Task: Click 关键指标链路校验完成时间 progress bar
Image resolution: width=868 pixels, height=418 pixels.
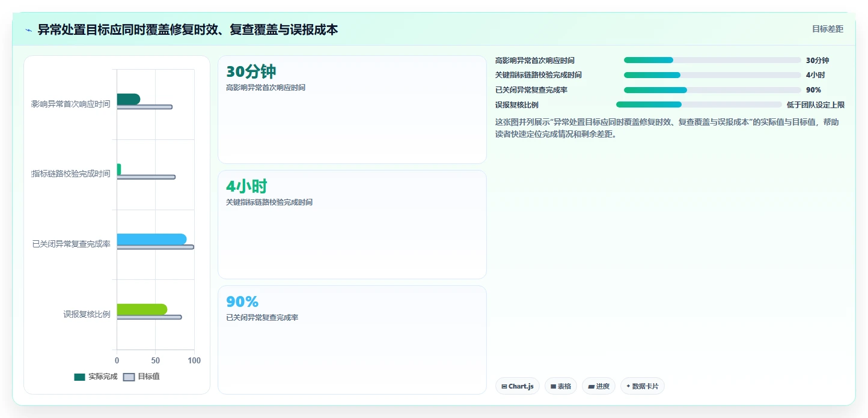Action: click(712, 75)
